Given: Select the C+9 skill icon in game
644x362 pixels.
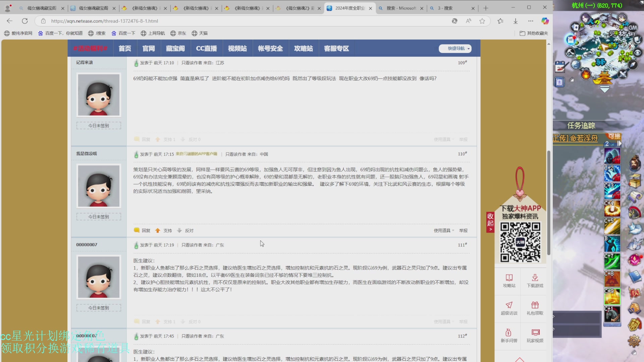Looking at the screenshot, I should coord(612,297).
